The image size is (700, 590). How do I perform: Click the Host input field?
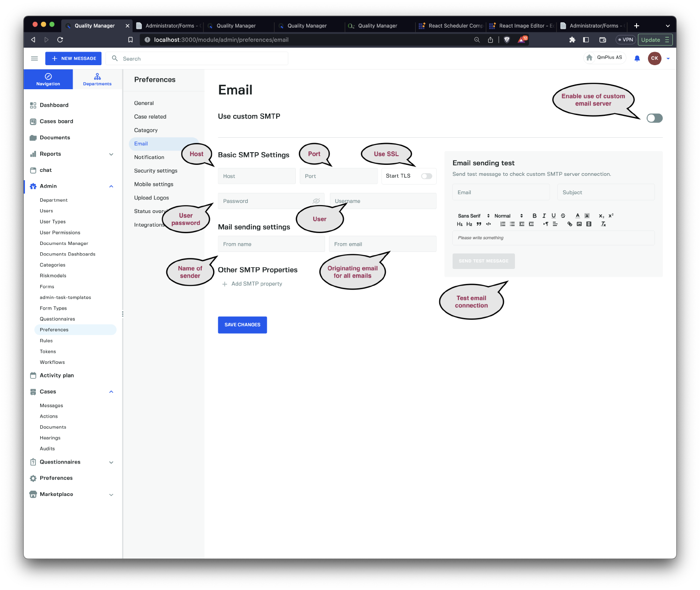tap(257, 176)
